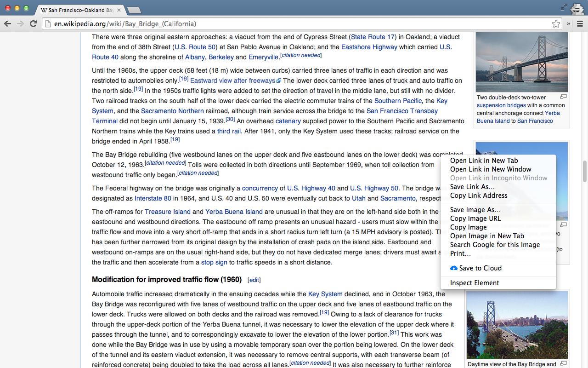Open the Interstate 80 link
588x368 pixels.
coord(153,198)
